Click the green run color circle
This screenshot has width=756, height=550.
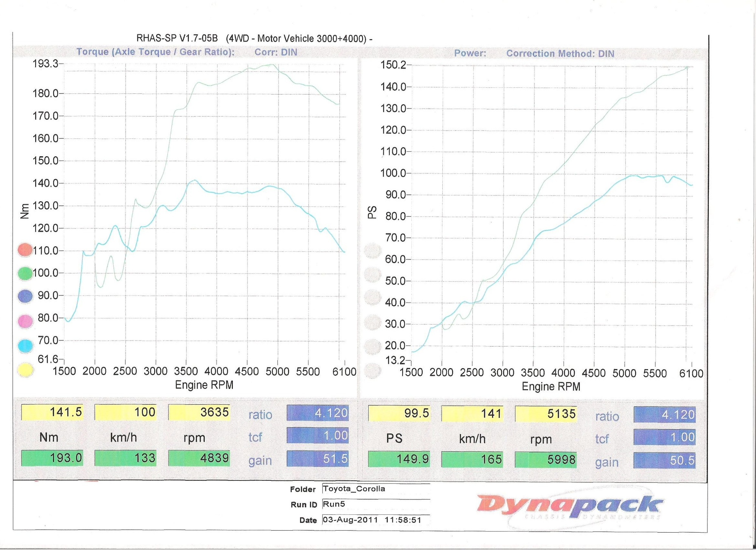[25, 273]
